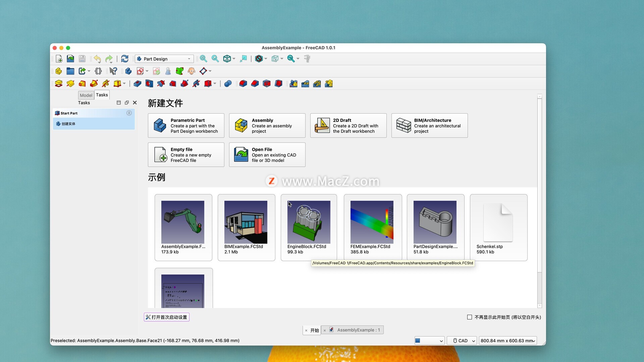
Task: Click the Empty file card
Action: tap(186, 155)
